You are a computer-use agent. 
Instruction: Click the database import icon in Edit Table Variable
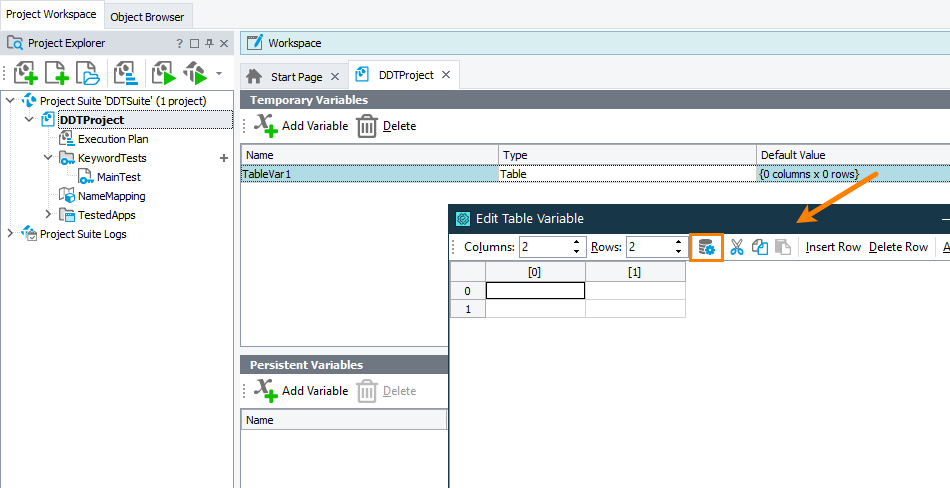[x=707, y=247]
